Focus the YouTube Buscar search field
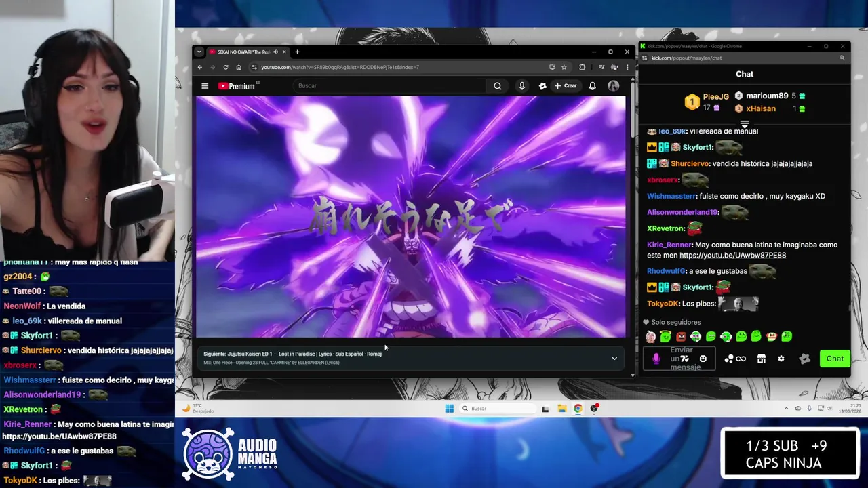Screen dimensions: 868x488 tap(390, 86)
